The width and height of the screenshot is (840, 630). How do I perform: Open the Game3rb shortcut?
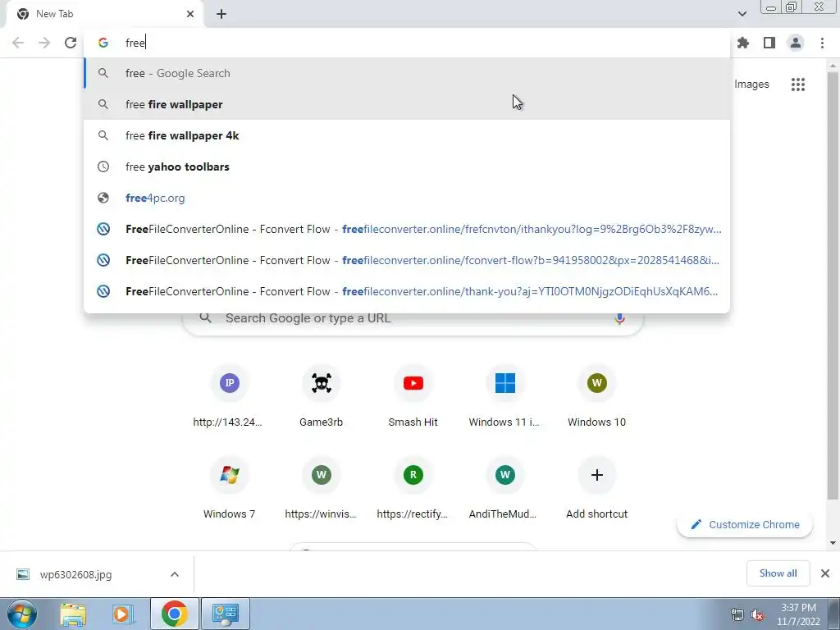click(x=322, y=396)
